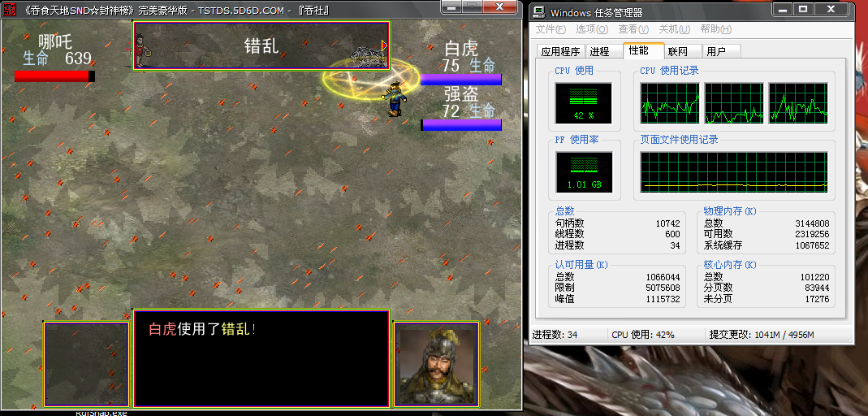Switch to the 进程 tab
Viewport: 868px width, 416px height.
[x=603, y=51]
